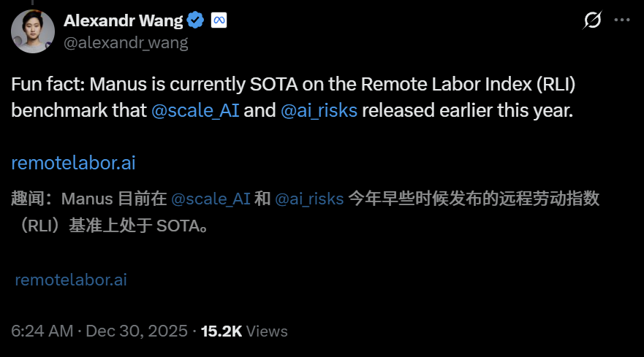Click the Dec 30, 2025 date

[137, 331]
